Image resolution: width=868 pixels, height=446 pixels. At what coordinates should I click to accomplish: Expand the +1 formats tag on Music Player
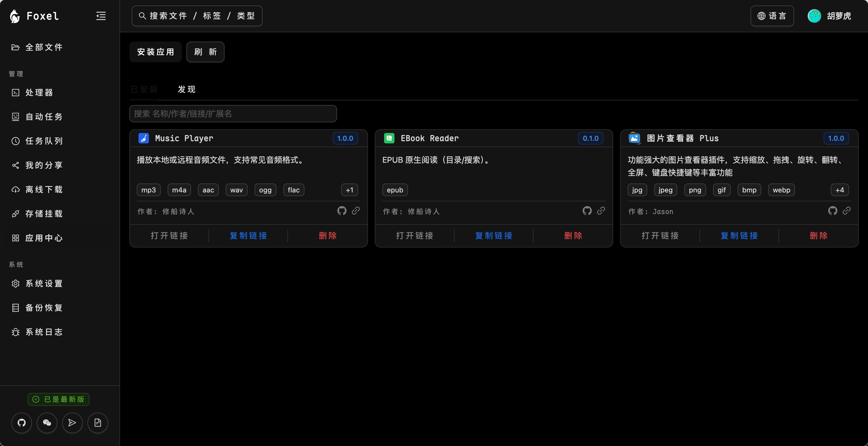[349, 190]
